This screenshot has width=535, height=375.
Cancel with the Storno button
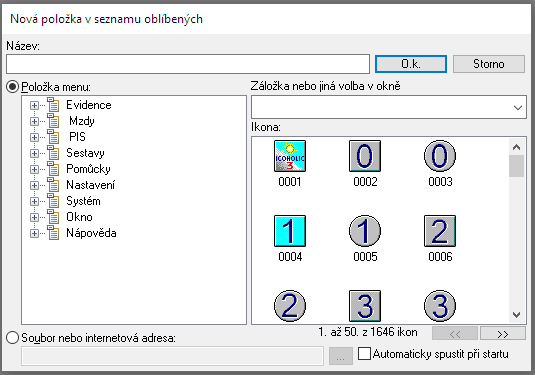coord(489,64)
